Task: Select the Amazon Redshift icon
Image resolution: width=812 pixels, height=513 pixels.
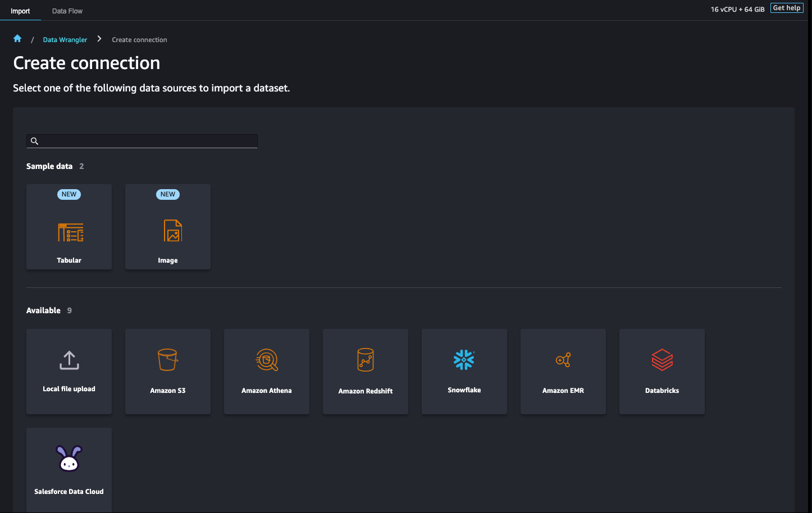Action: [366, 360]
